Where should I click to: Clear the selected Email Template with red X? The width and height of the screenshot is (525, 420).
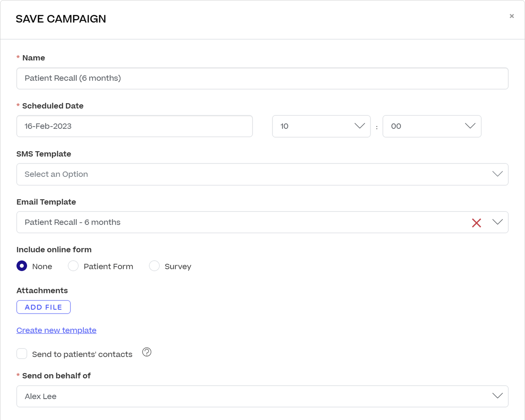coord(476,223)
